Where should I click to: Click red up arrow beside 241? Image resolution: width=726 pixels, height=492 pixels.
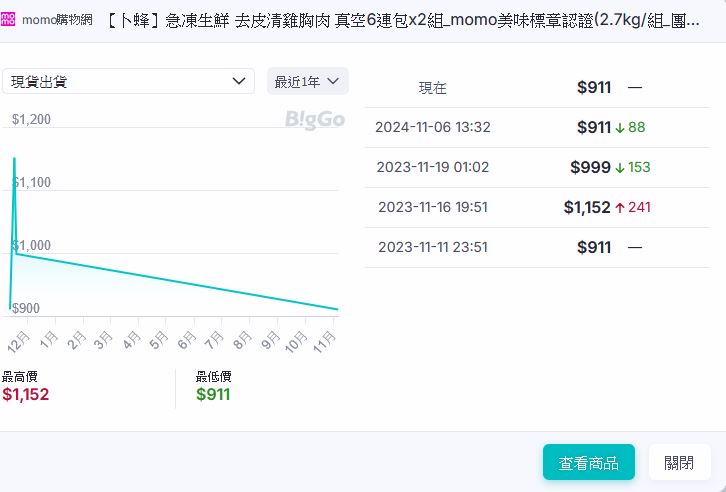[x=620, y=208]
